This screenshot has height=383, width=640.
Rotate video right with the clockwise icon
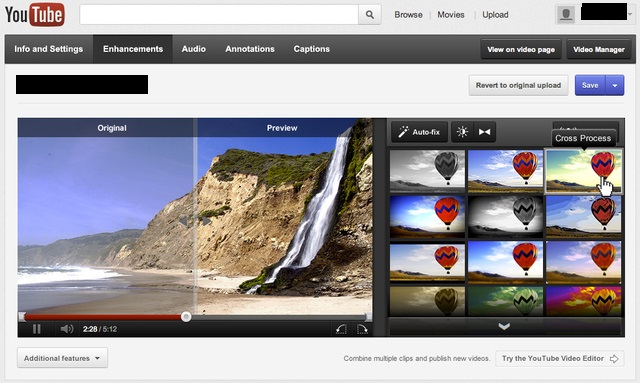pos(362,329)
